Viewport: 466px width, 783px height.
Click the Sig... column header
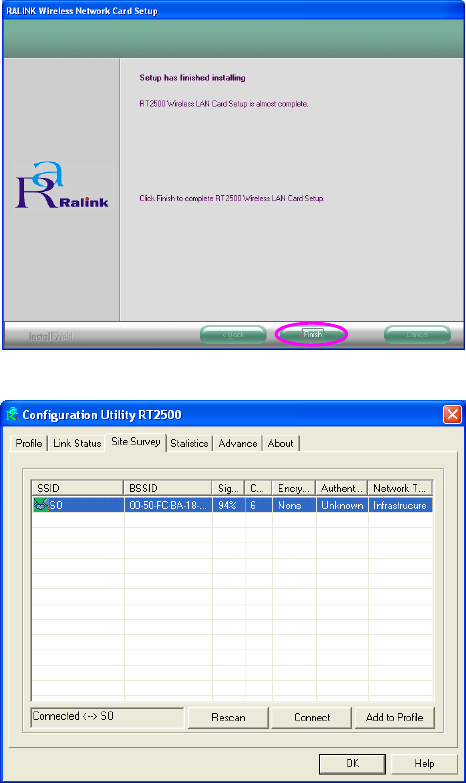(228, 488)
